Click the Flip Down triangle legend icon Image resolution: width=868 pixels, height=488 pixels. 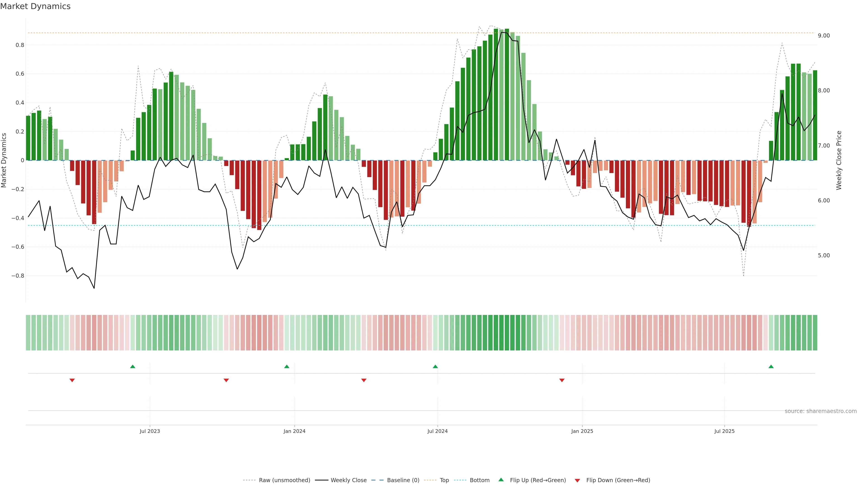point(577,480)
